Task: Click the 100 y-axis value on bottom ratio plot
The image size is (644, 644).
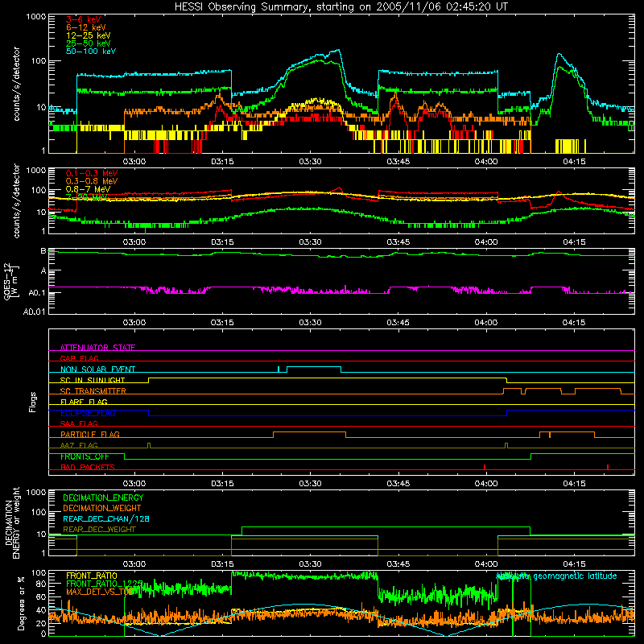Action: tap(39, 572)
